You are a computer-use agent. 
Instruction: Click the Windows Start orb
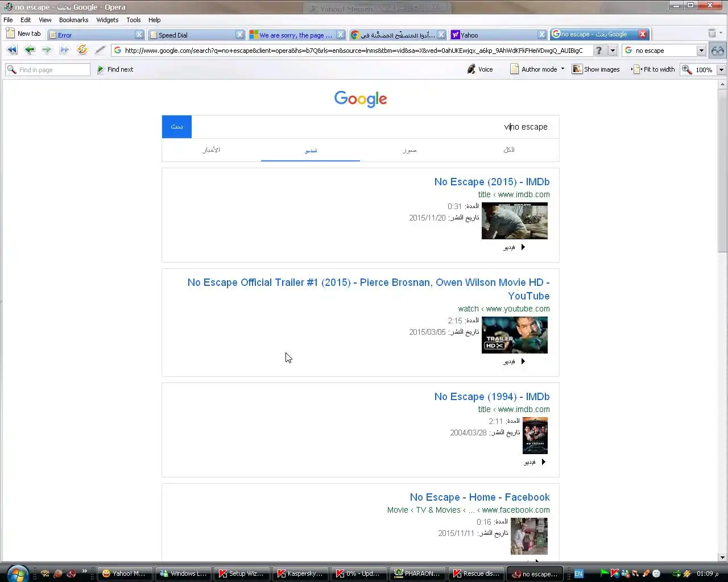coord(17,573)
